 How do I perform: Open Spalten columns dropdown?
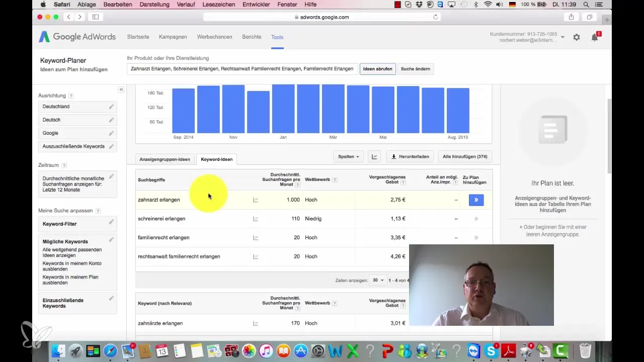pyautogui.click(x=348, y=156)
